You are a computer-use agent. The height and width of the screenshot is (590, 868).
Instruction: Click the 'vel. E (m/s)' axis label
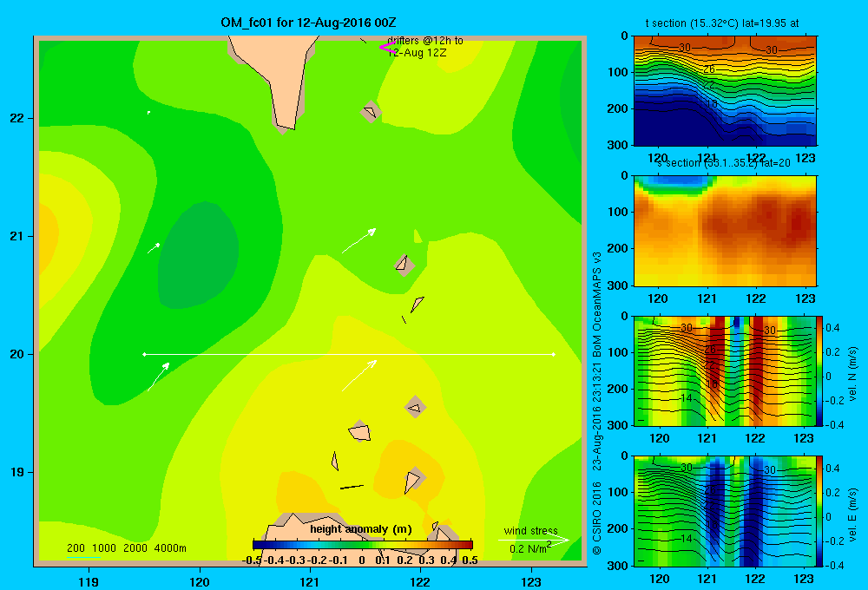point(852,515)
